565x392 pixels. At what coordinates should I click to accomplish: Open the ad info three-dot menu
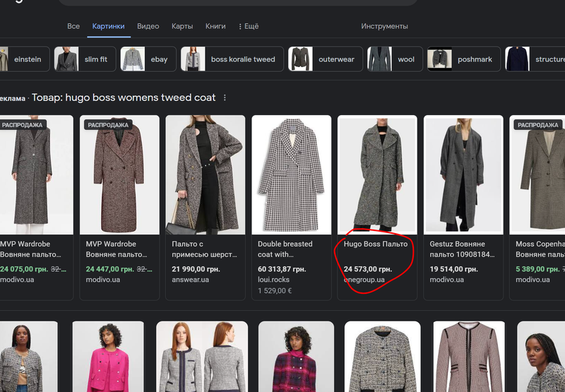point(225,97)
